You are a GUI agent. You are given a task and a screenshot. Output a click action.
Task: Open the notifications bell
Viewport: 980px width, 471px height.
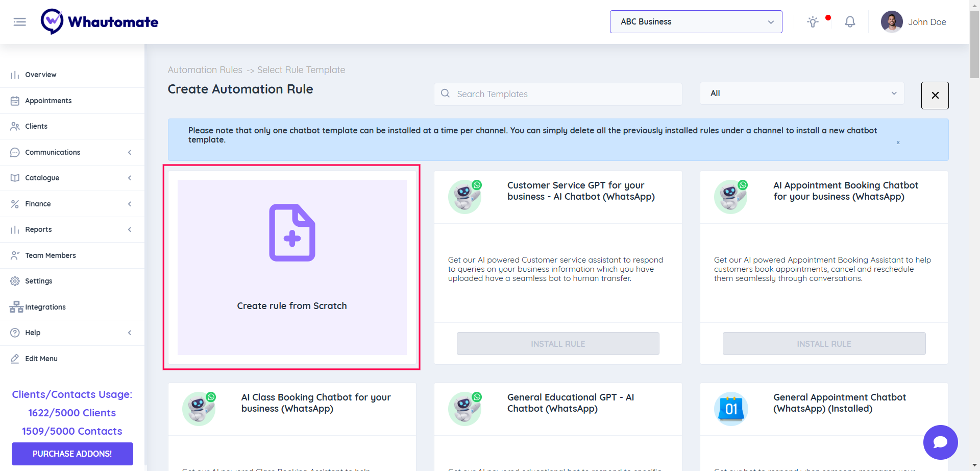(x=849, y=22)
